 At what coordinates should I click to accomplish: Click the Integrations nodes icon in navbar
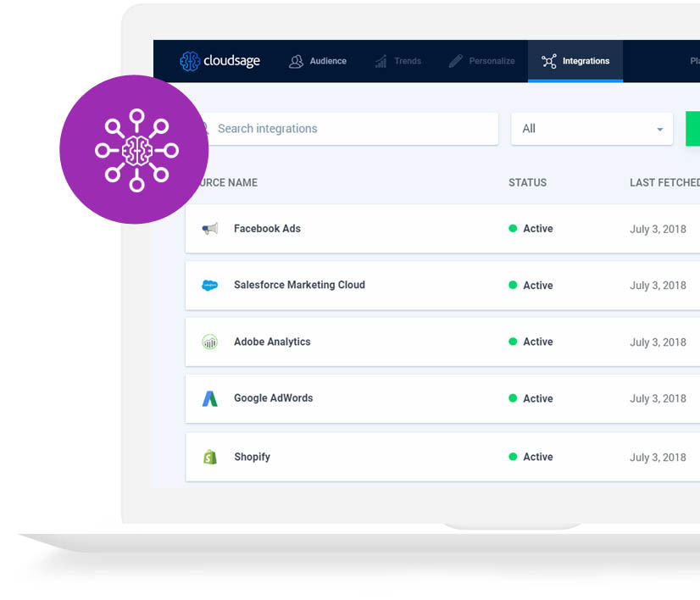point(549,61)
